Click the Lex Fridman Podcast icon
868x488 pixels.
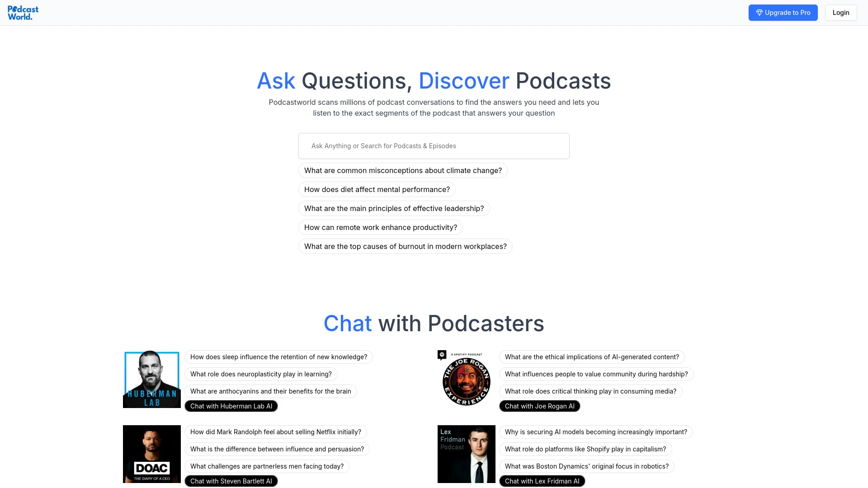(x=467, y=454)
